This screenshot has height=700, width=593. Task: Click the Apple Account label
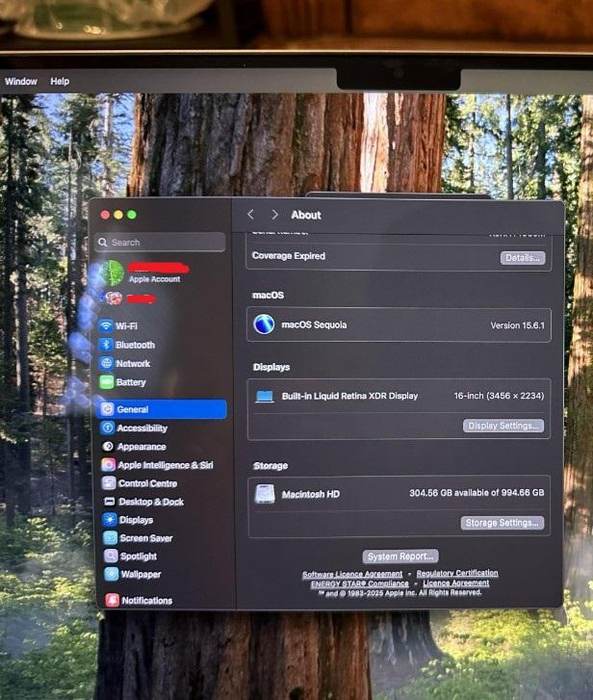154,279
